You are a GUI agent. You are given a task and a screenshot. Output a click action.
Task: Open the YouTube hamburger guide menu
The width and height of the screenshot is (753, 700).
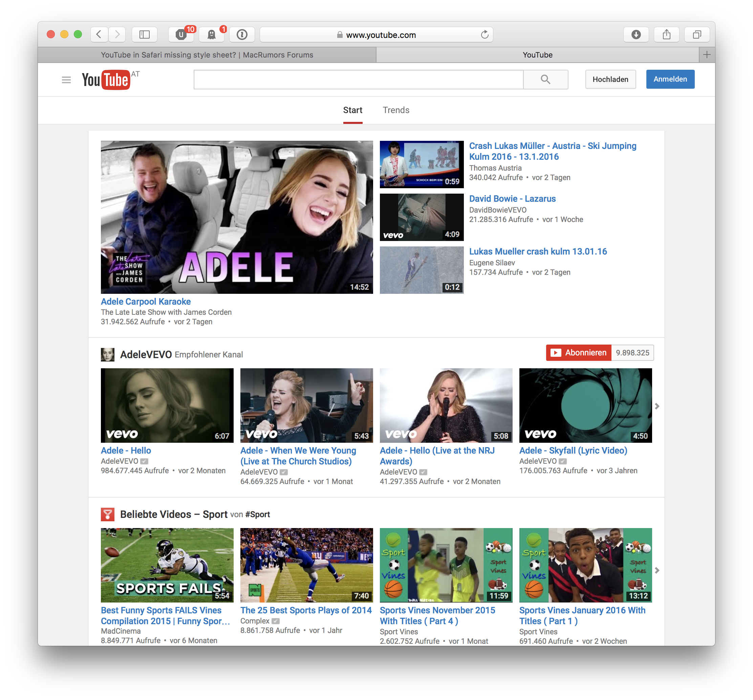coord(66,80)
